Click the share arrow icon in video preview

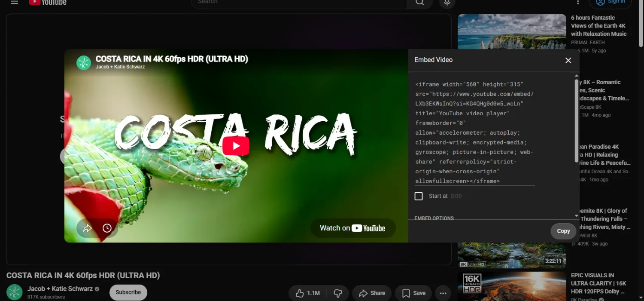(x=88, y=228)
